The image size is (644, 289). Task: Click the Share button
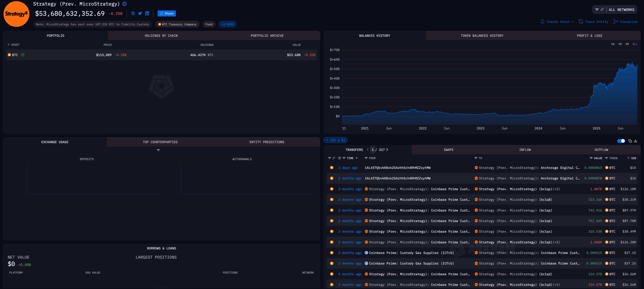click(166, 13)
